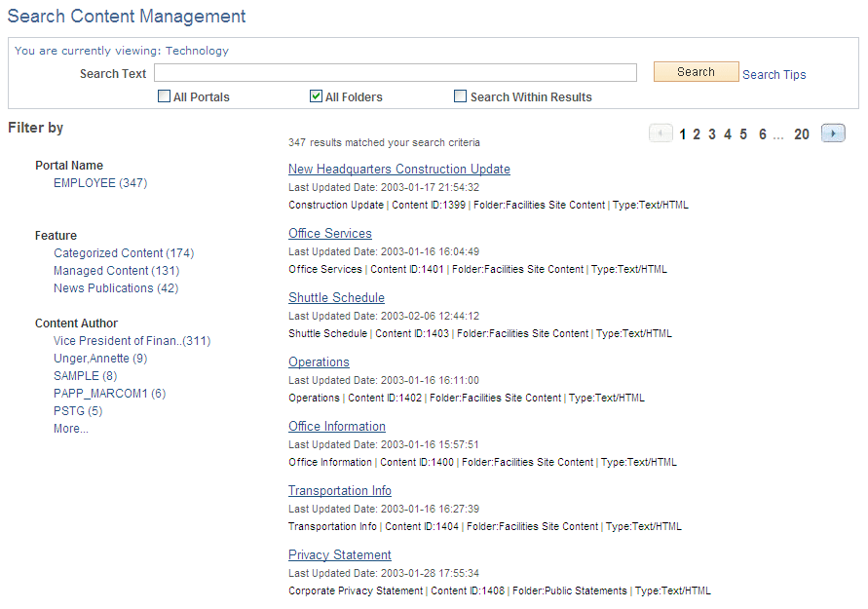Click the previous page arrow

[660, 133]
